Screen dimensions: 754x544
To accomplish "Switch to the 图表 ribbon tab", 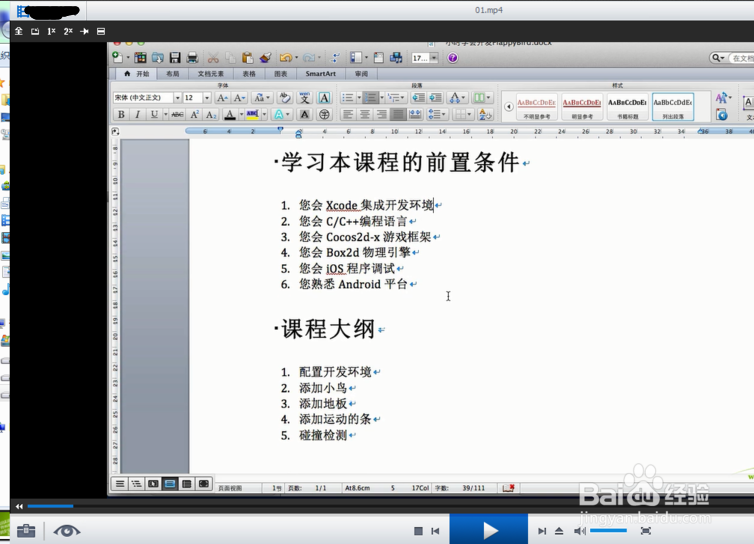I will (281, 74).
